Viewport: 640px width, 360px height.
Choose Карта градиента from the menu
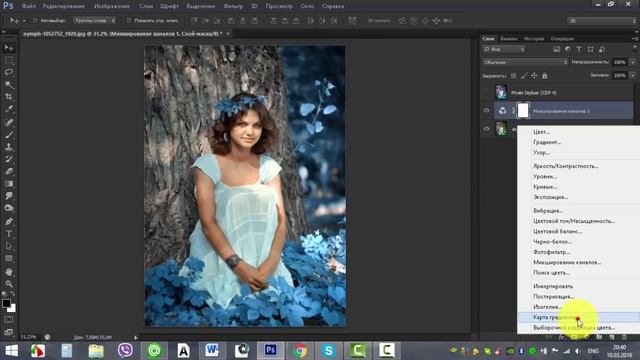pos(578,317)
